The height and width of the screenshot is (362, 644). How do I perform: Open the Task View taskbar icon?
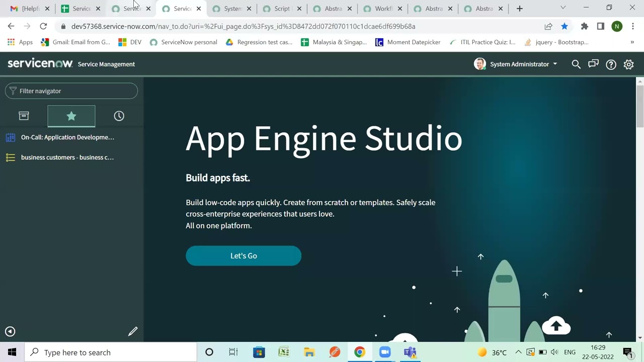(x=233, y=352)
